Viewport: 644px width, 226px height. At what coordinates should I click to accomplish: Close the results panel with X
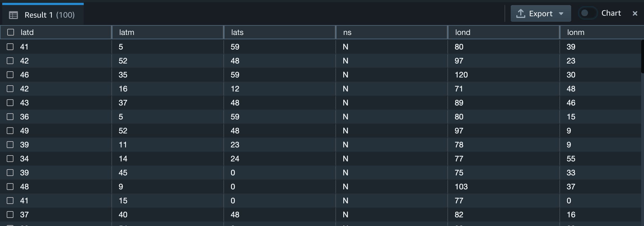point(635,13)
